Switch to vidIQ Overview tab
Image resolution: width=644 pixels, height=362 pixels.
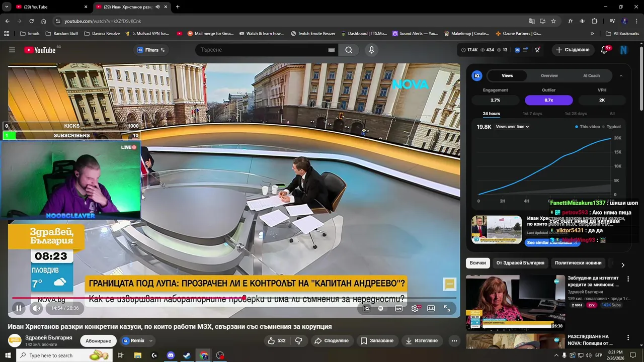(x=549, y=75)
